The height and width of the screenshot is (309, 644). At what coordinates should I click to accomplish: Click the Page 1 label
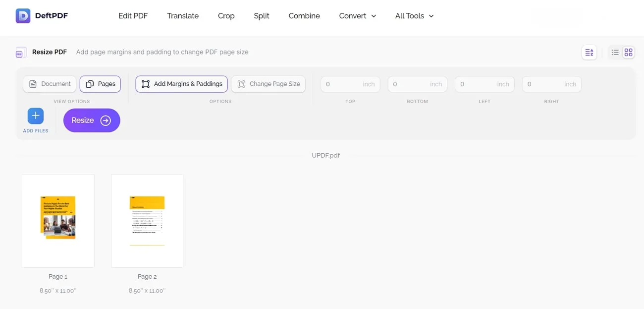58,276
